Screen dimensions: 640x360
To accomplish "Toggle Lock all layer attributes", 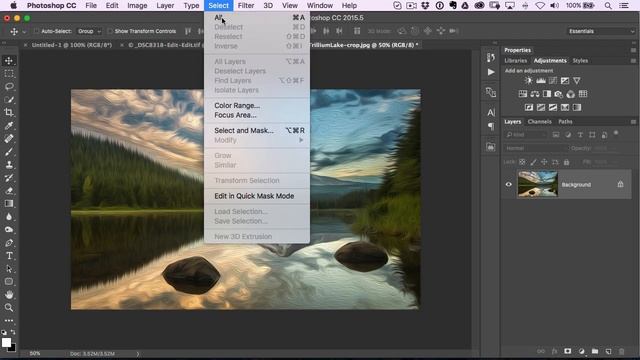I will 566,162.
